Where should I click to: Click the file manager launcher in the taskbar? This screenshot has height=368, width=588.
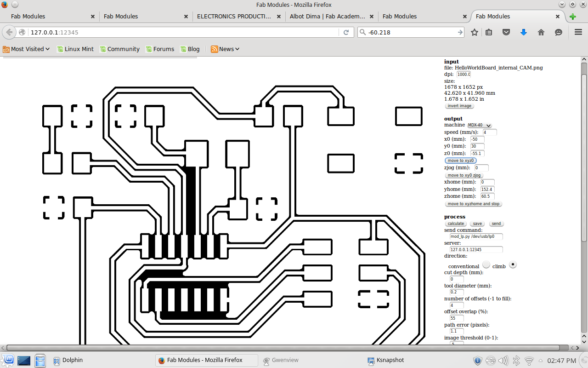click(x=40, y=360)
